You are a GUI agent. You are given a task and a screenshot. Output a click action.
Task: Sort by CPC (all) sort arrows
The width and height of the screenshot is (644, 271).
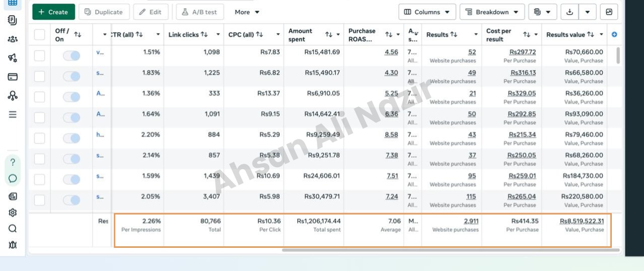point(260,35)
